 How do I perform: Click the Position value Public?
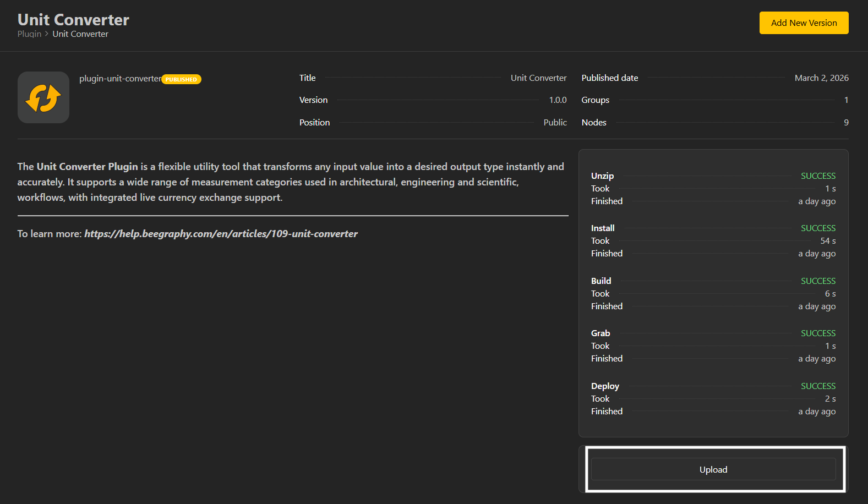(x=555, y=123)
